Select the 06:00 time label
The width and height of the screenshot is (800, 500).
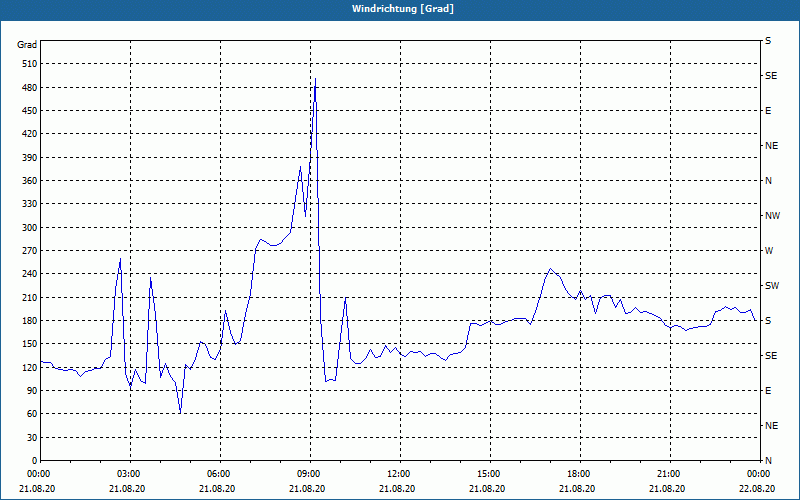point(220,474)
